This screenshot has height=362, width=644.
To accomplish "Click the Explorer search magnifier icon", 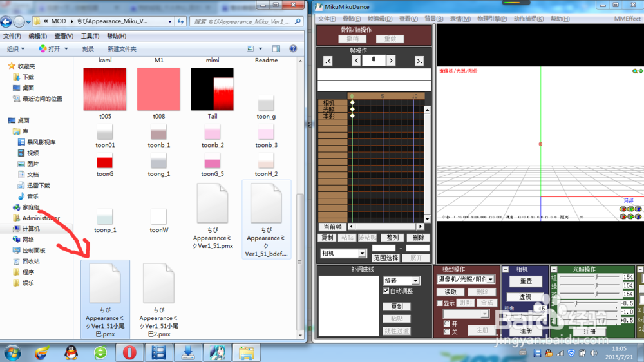I will [x=298, y=21].
